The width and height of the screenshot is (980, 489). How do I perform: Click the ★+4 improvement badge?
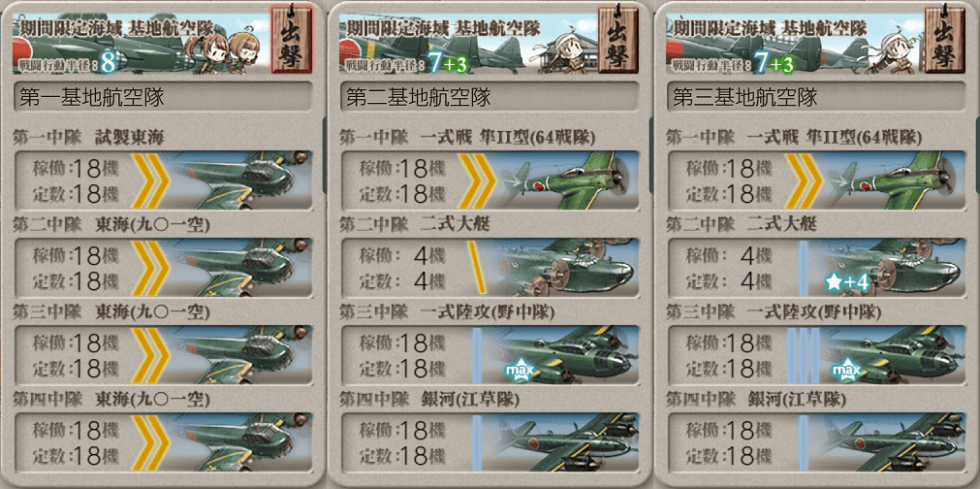(847, 282)
